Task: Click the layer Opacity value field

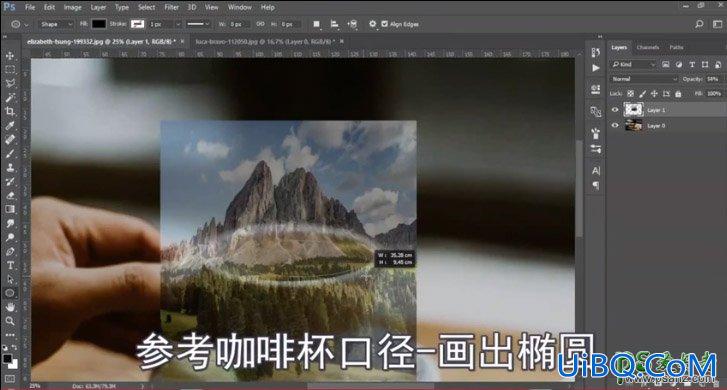Action: coord(713,79)
